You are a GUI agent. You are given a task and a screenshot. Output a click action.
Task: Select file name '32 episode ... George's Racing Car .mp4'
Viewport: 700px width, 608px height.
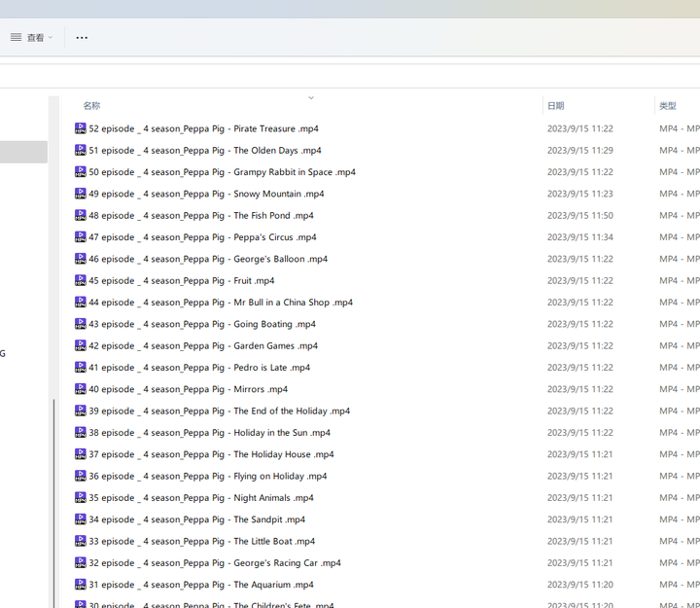pos(215,563)
